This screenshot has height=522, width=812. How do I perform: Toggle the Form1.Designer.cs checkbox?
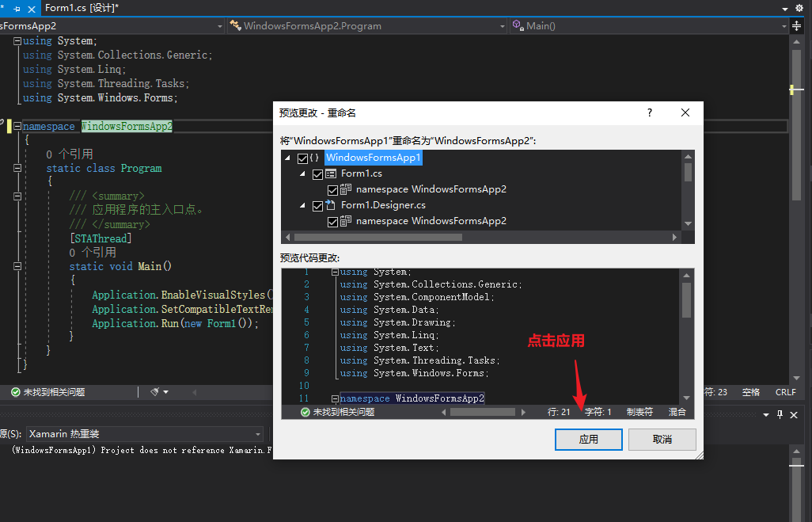tap(318, 206)
